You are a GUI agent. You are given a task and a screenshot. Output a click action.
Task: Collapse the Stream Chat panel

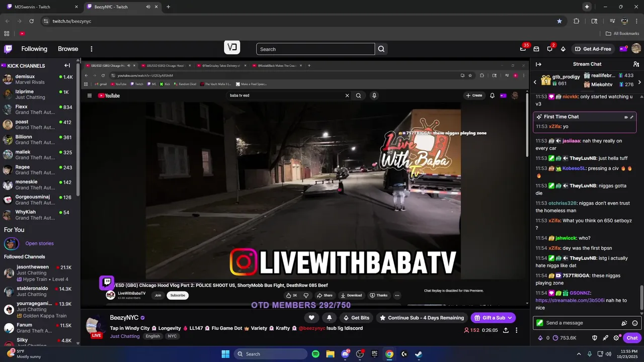point(538,64)
